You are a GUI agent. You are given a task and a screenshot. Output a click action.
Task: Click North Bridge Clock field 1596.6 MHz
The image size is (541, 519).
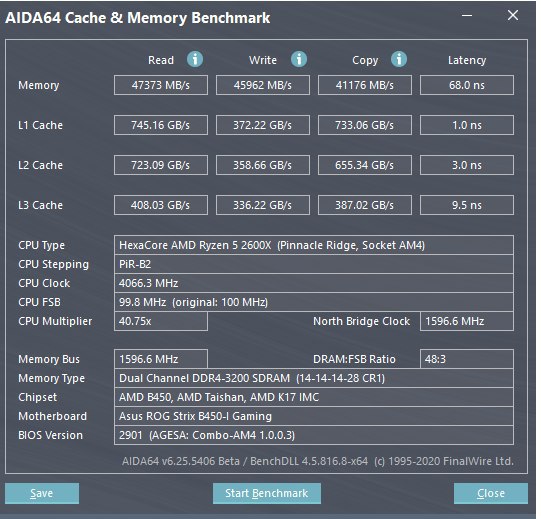(x=467, y=321)
